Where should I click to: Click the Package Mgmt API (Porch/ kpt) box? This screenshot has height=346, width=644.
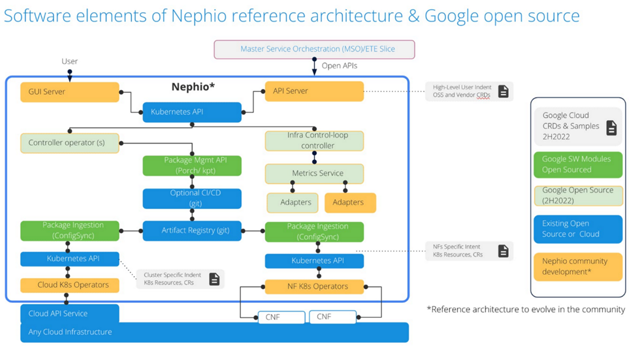coord(192,165)
